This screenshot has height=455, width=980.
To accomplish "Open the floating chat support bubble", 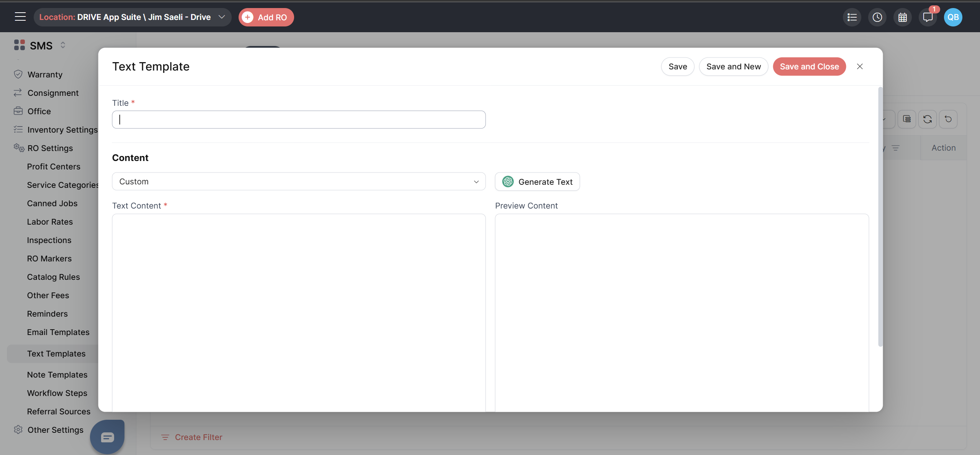I will click(x=107, y=437).
